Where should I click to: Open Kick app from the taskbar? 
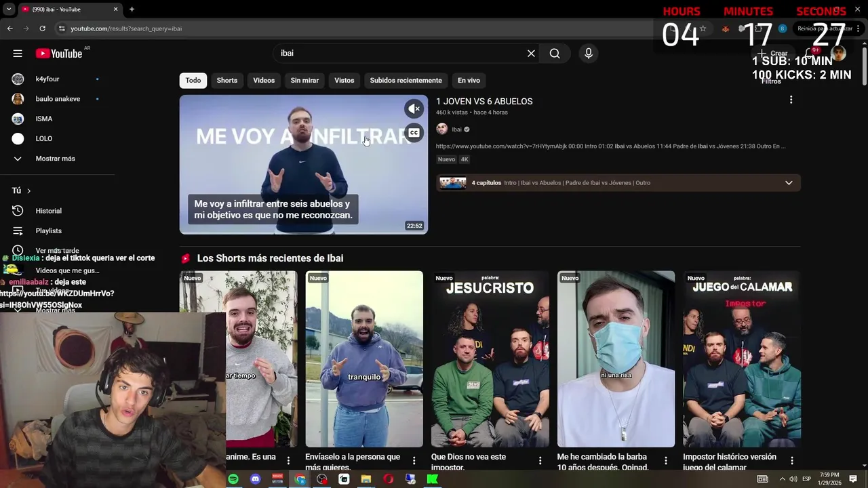click(432, 479)
